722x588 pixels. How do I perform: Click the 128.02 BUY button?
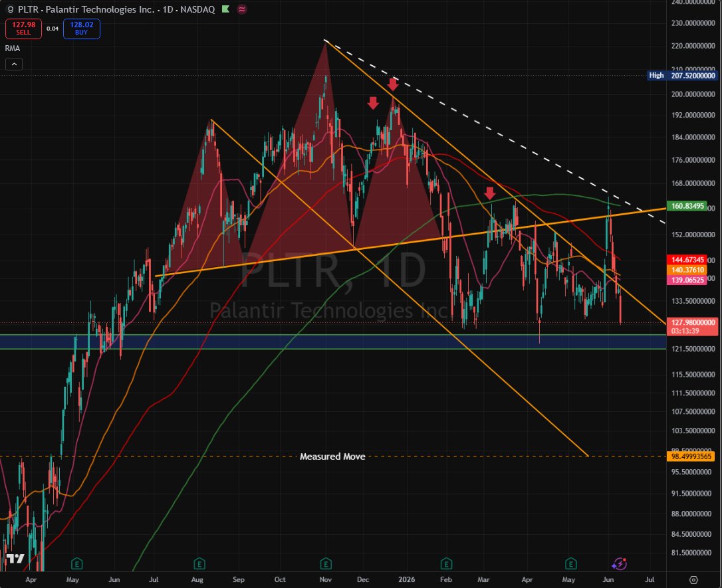click(82, 29)
